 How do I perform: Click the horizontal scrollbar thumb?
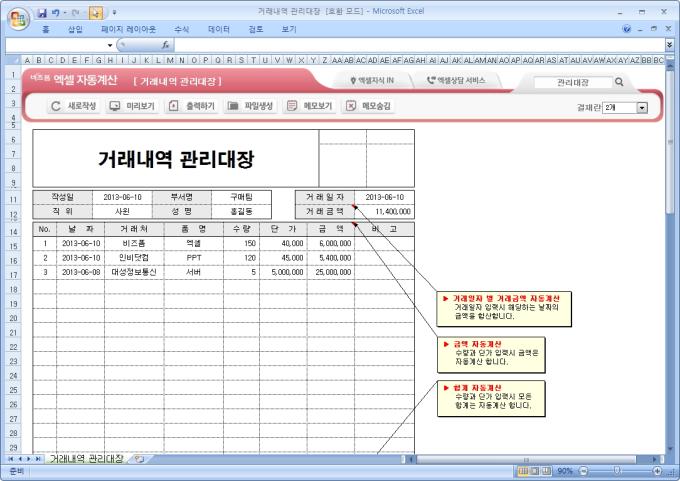pyautogui.click(x=526, y=459)
